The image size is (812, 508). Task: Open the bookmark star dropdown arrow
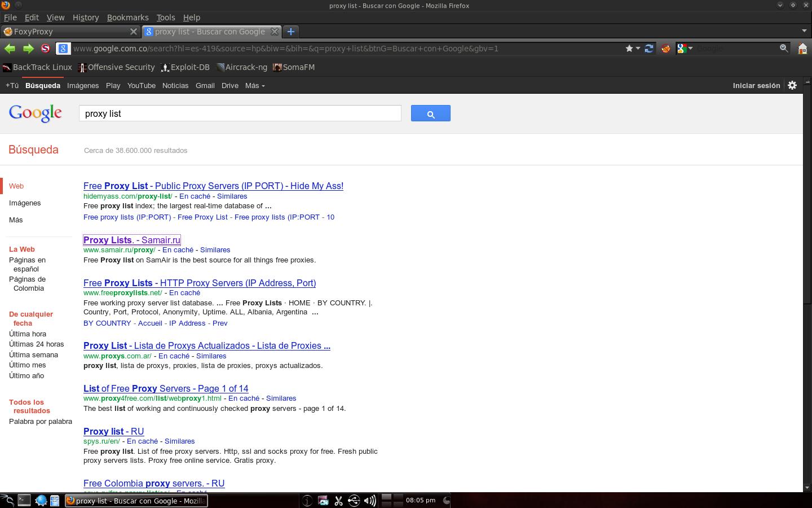(638, 49)
